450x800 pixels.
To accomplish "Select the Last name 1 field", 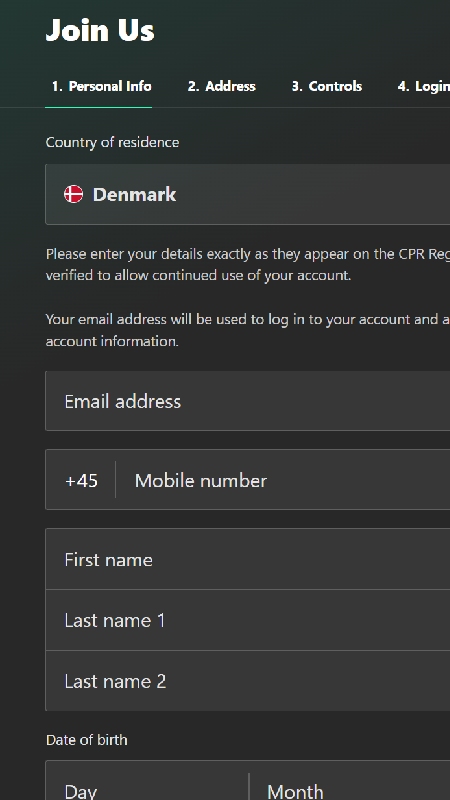I will pyautogui.click(x=248, y=620).
